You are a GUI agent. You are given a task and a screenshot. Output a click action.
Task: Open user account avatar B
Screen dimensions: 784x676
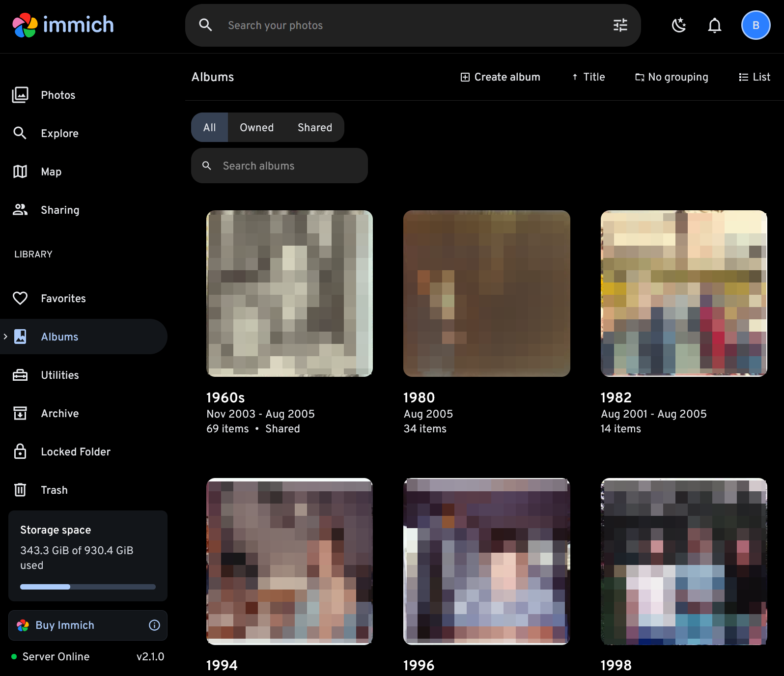[x=756, y=25]
